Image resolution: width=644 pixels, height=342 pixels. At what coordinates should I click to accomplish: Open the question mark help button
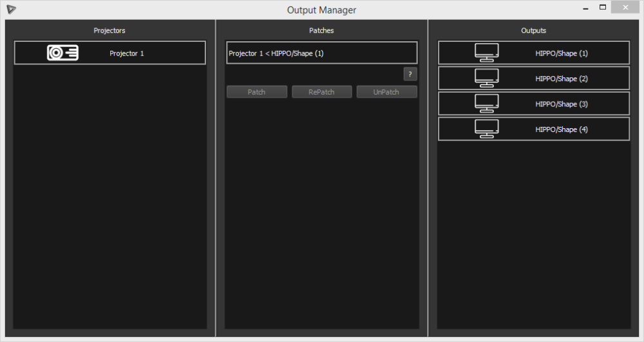click(x=410, y=74)
